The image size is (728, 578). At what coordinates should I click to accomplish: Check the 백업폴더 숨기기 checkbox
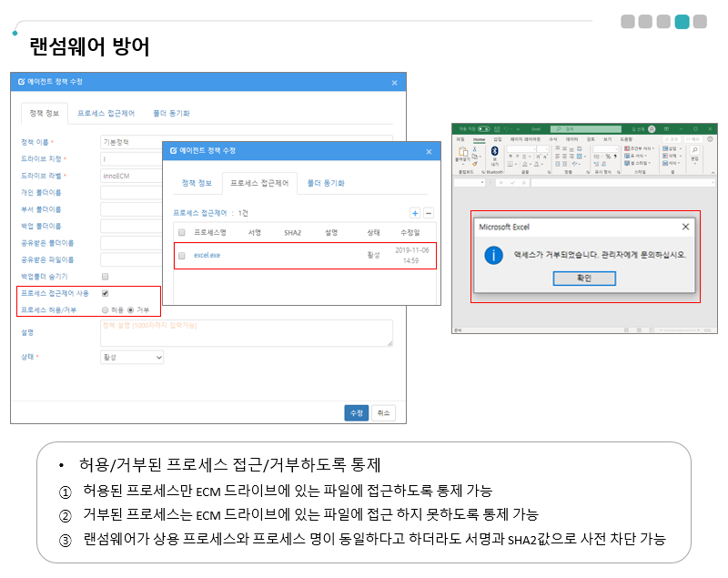click(x=106, y=276)
